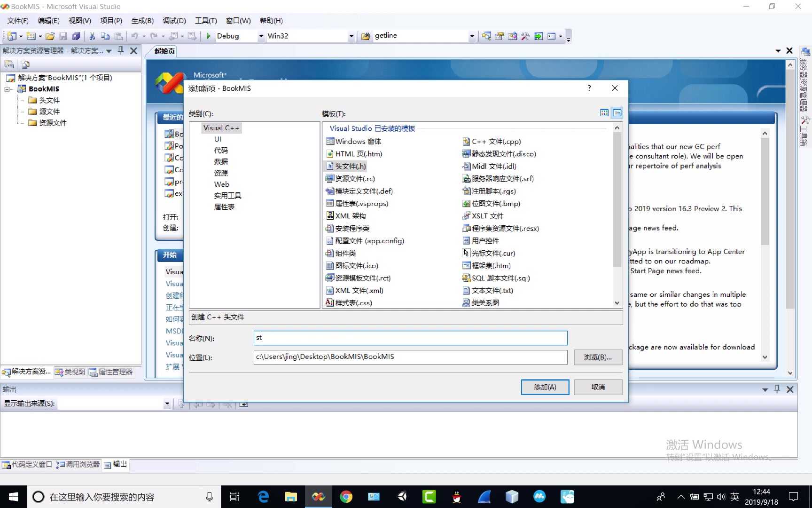The image size is (812, 508).
Task: Open the new project toolbar dropdown arrow
Action: coord(21,36)
